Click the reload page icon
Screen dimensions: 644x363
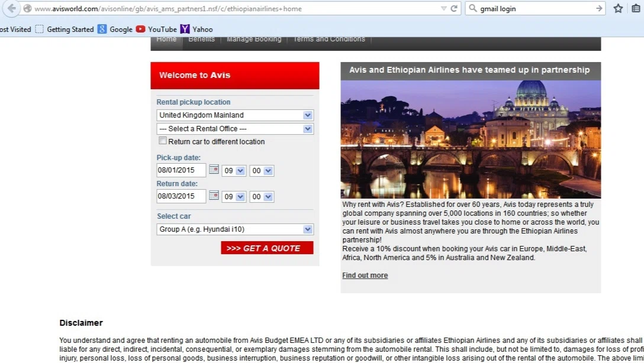[x=454, y=9]
